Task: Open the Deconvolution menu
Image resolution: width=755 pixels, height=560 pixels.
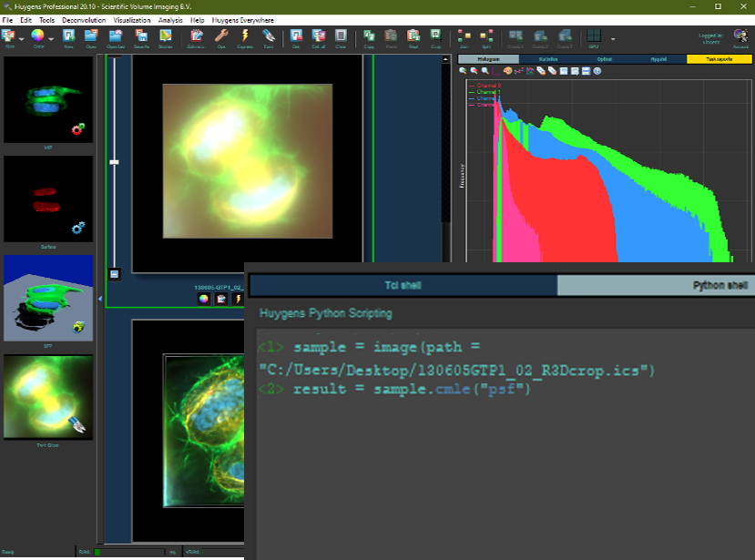Action: coord(84,19)
